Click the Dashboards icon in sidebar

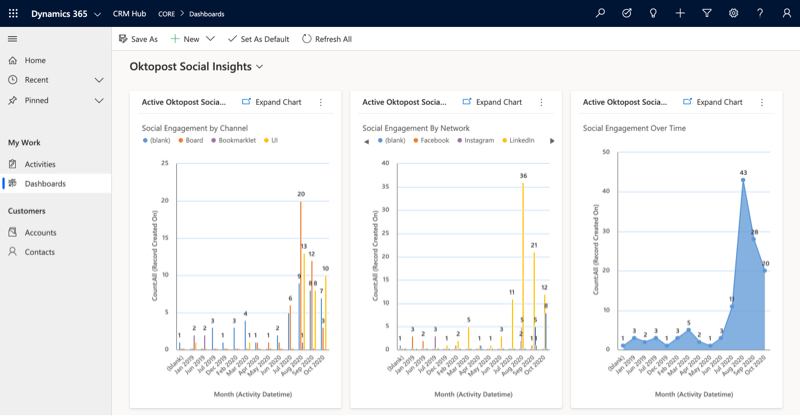[x=13, y=183]
